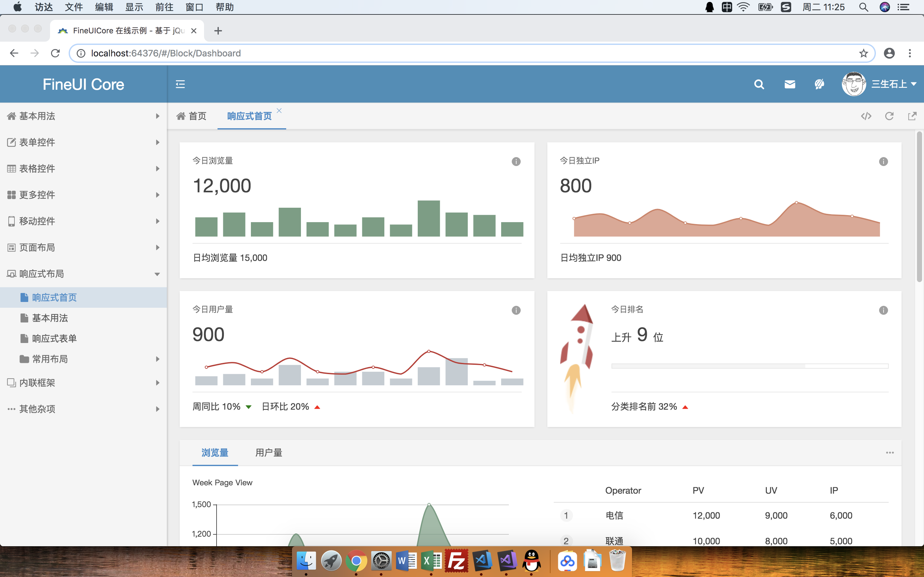Viewport: 924px width, 577px height.
Task: Switch to the 用户量 tab
Action: point(269,453)
